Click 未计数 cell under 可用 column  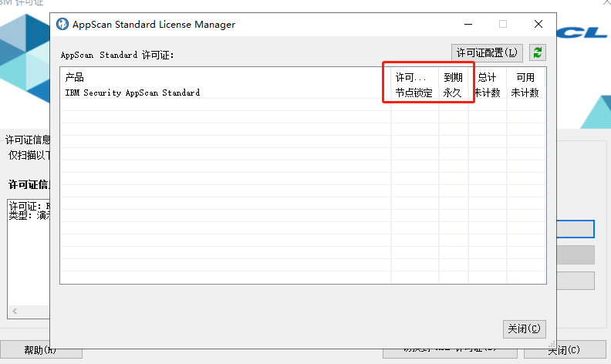pyautogui.click(x=525, y=93)
